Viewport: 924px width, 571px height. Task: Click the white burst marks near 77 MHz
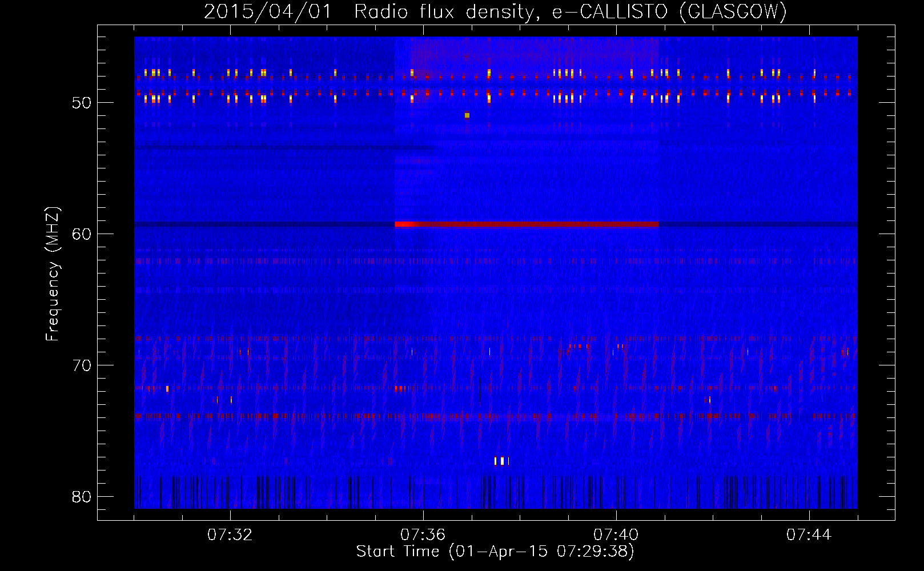pyautogui.click(x=501, y=461)
